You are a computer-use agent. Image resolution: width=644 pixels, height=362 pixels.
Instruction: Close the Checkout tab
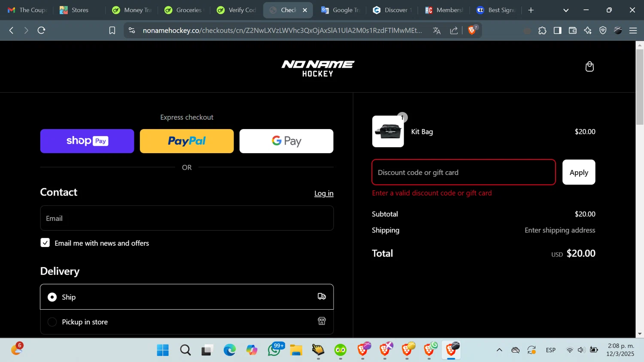coord(305,10)
